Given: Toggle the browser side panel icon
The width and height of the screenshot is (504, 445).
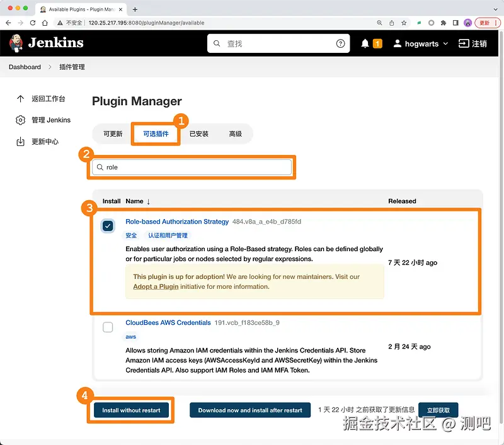Looking at the screenshot, I should [x=455, y=23].
